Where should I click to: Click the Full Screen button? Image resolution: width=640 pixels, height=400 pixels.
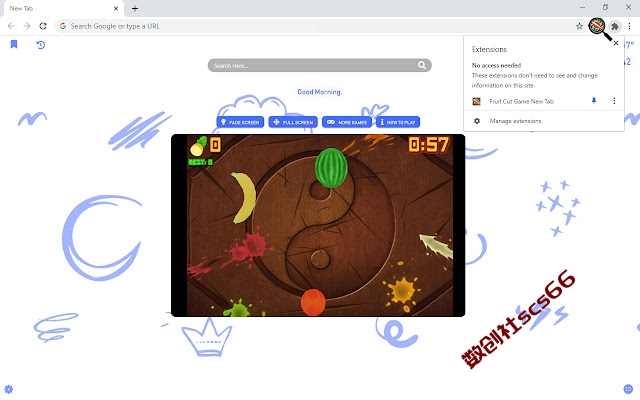(293, 122)
